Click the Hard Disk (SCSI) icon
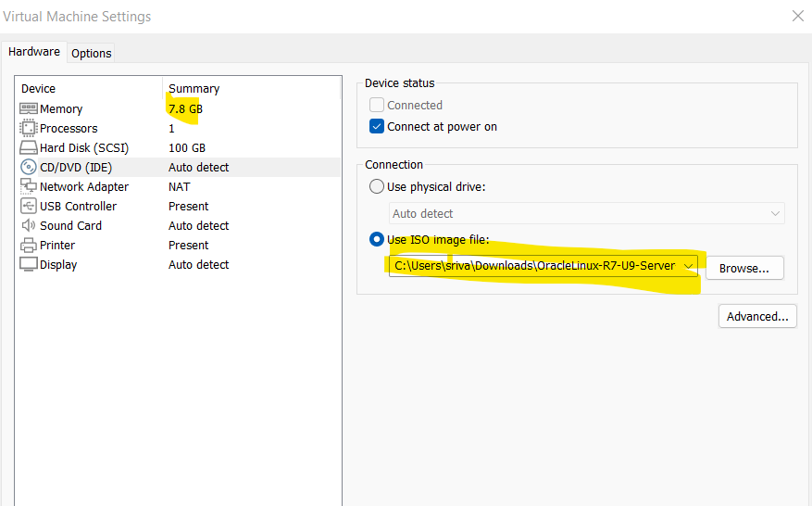Image resolution: width=812 pixels, height=506 pixels. click(29, 147)
